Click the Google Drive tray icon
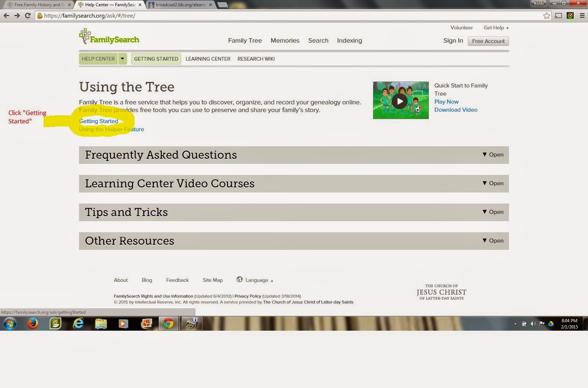588x388 pixels. coord(551,324)
